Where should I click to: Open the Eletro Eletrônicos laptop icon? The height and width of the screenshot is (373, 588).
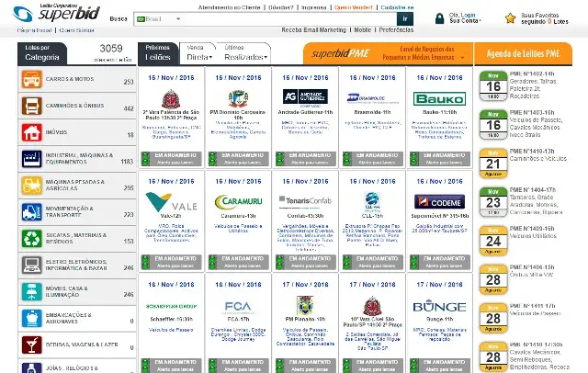(x=31, y=265)
